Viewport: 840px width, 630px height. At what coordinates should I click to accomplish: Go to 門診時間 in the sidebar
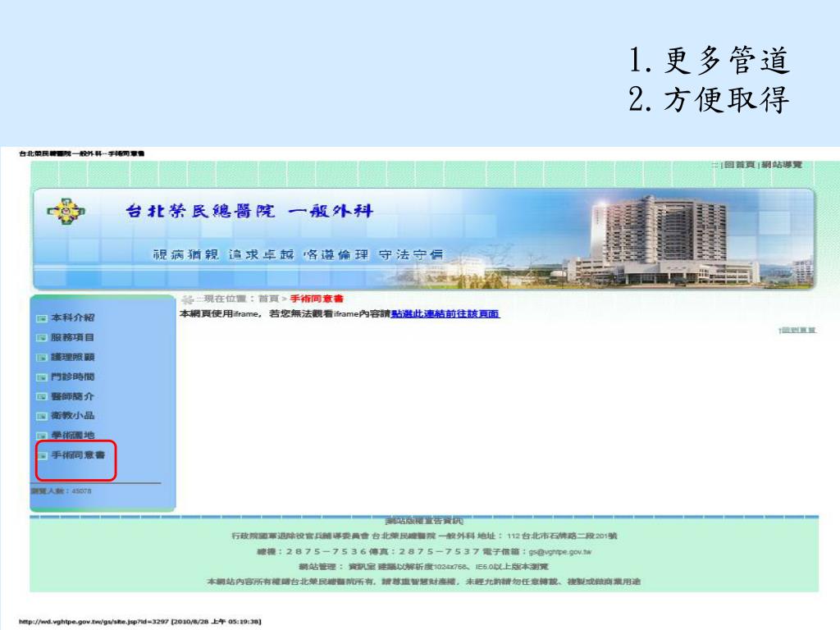[72, 377]
